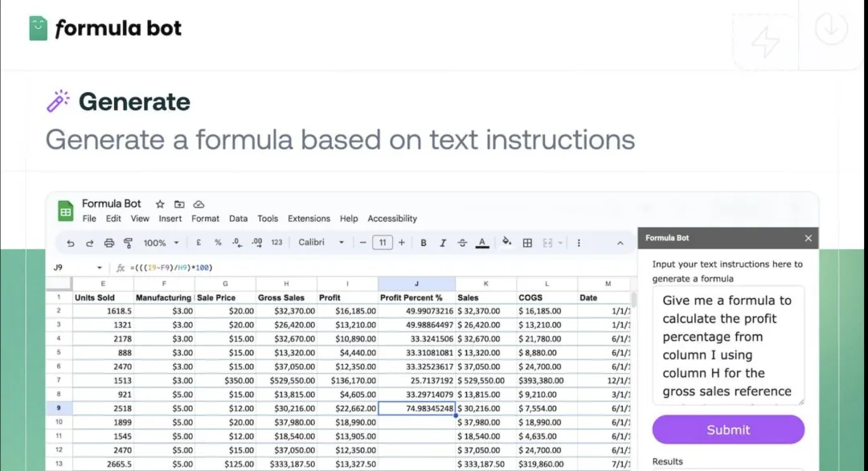Click the download arrow circle icon
This screenshot has height=471, width=868.
coord(831,27)
